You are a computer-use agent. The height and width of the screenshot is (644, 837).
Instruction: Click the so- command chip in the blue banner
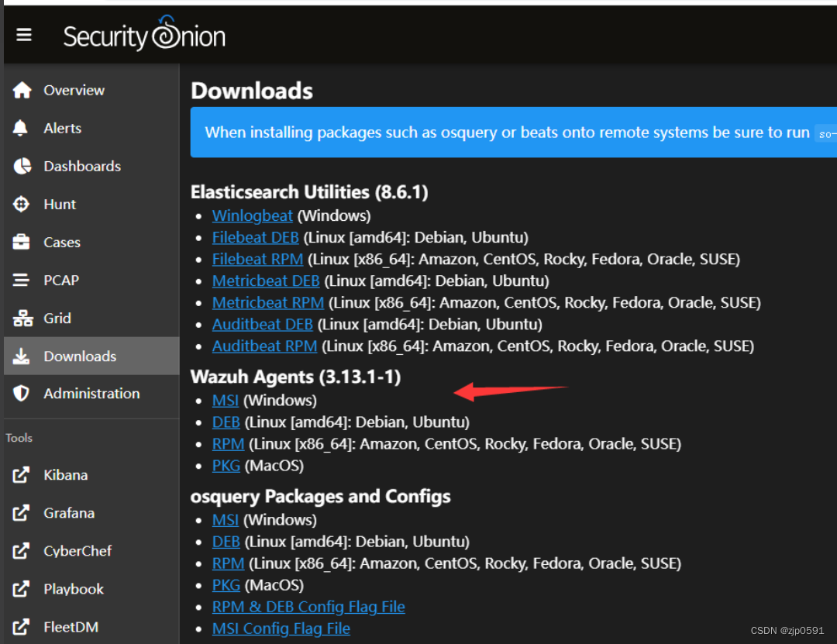[826, 133]
